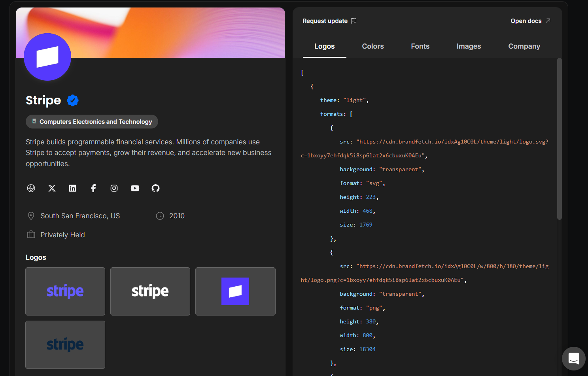Click the location pin icon
The image size is (588, 376).
coord(31,216)
